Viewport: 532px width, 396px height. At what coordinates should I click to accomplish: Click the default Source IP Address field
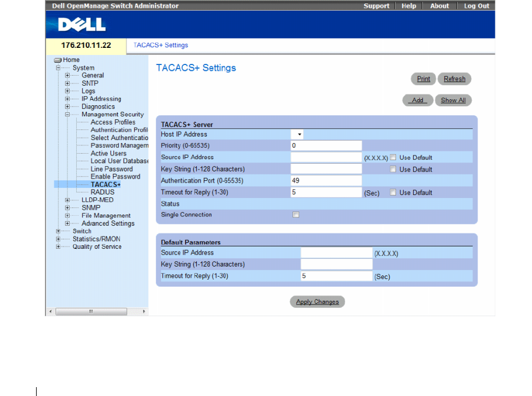(336, 253)
